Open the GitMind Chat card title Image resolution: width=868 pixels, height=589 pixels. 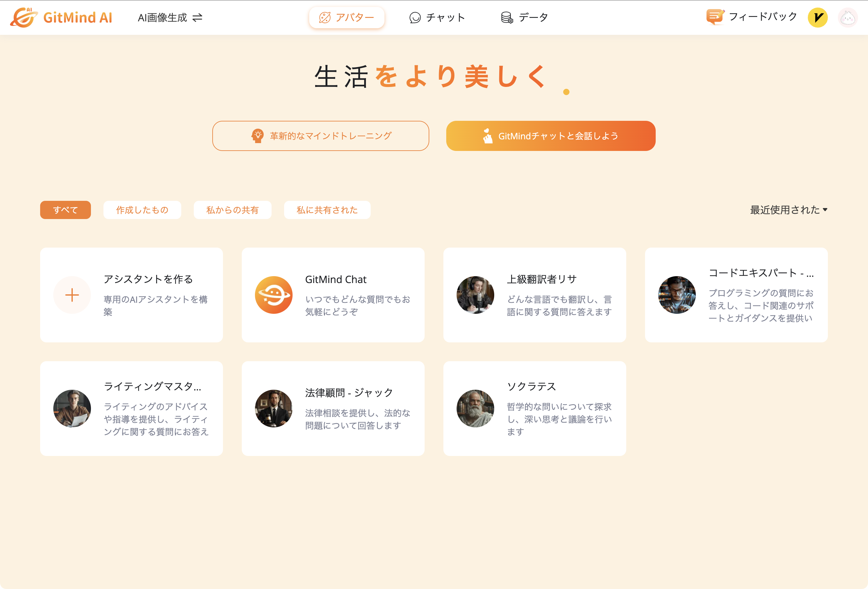coord(336,279)
